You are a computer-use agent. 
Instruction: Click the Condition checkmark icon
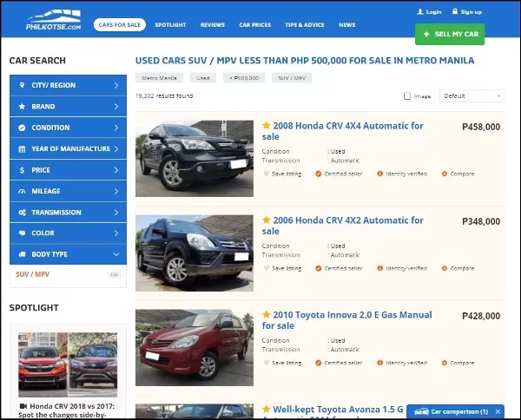tap(22, 128)
